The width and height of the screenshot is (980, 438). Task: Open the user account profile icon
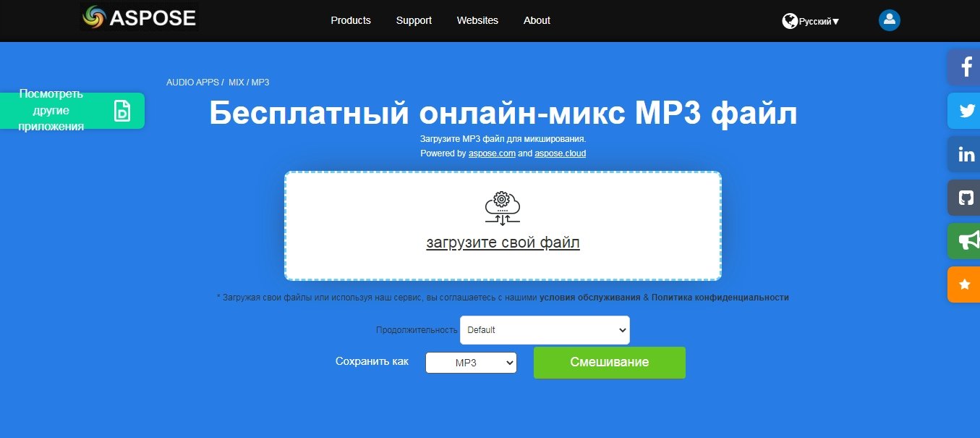point(889,20)
